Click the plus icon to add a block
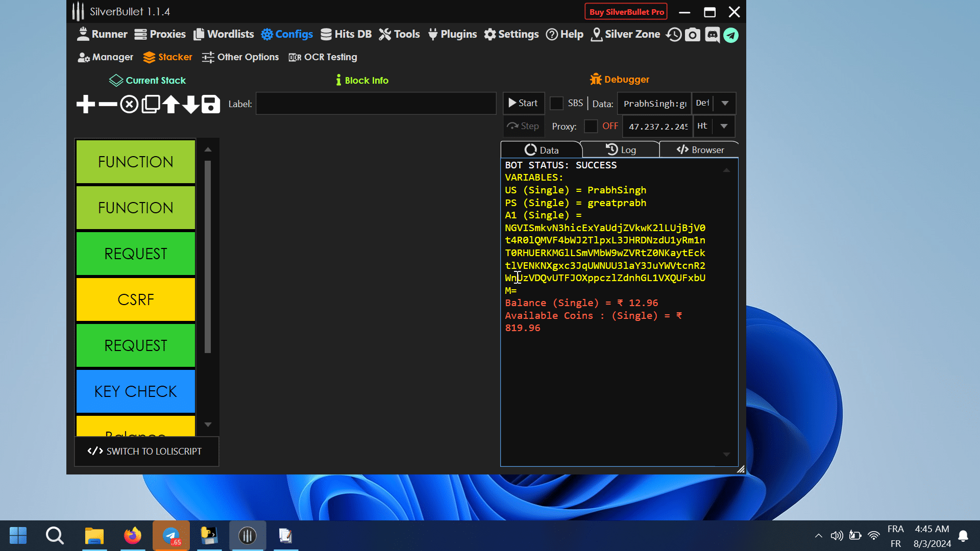Viewport: 980px width, 551px height. tap(86, 104)
